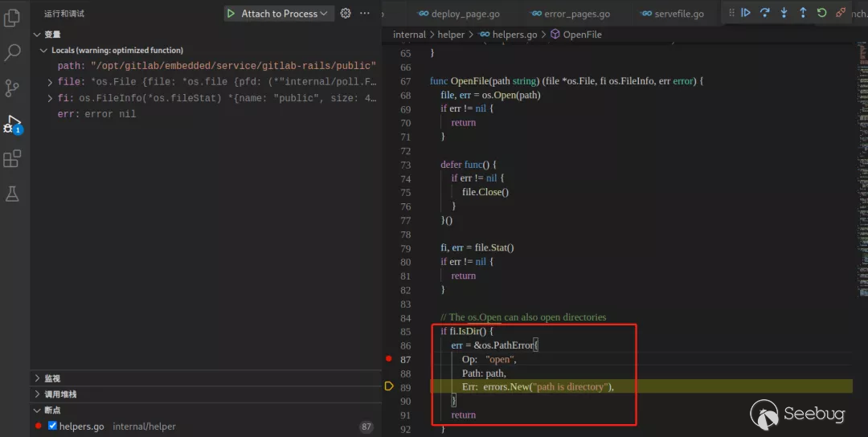Expand the 调用堆栈 section
Image resolution: width=868 pixels, height=437 pixels.
(37, 394)
